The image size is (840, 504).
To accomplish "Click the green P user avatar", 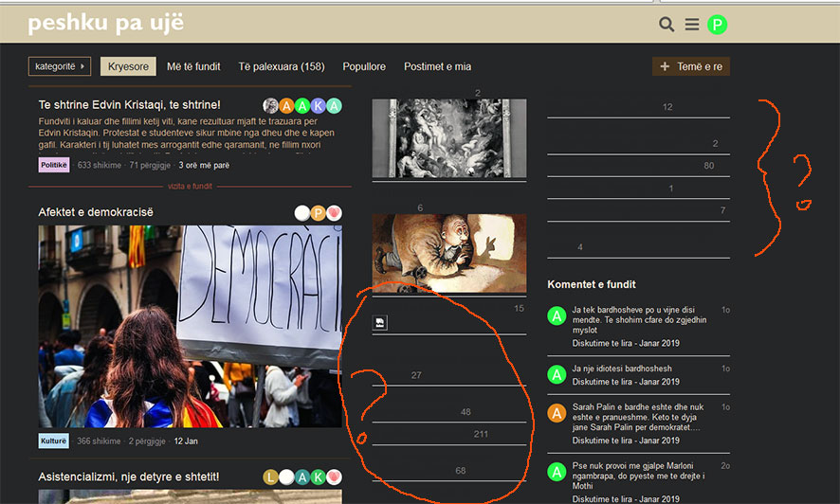I will pos(718,25).
